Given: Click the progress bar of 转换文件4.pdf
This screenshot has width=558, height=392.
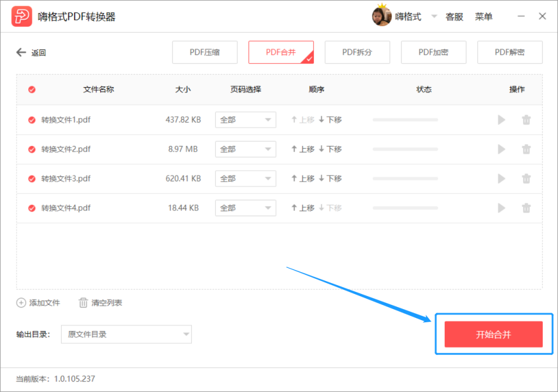Looking at the screenshot, I should click(405, 208).
